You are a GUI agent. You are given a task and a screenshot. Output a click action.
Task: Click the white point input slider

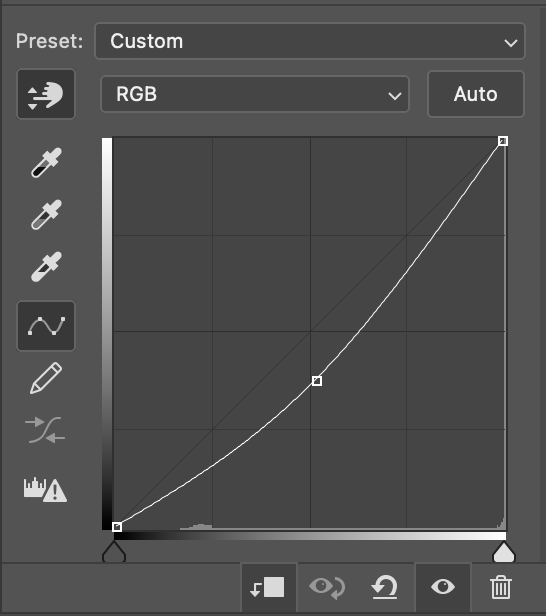(504, 552)
